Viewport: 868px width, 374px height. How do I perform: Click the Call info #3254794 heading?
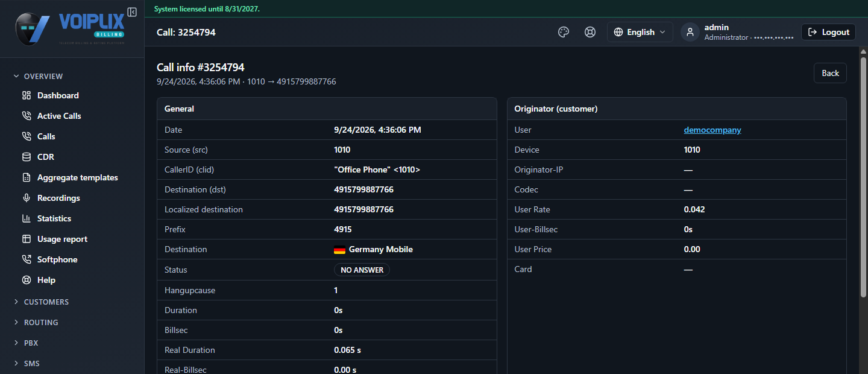201,68
